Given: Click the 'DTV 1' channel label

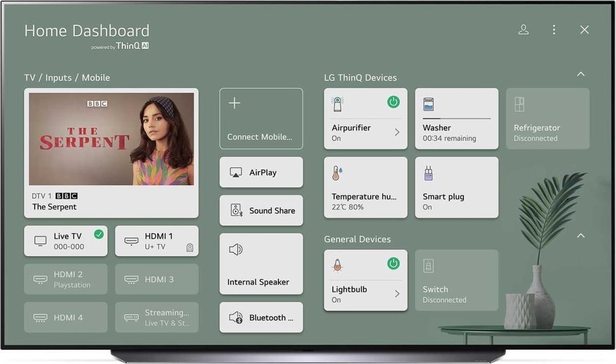Looking at the screenshot, I should tap(42, 196).
